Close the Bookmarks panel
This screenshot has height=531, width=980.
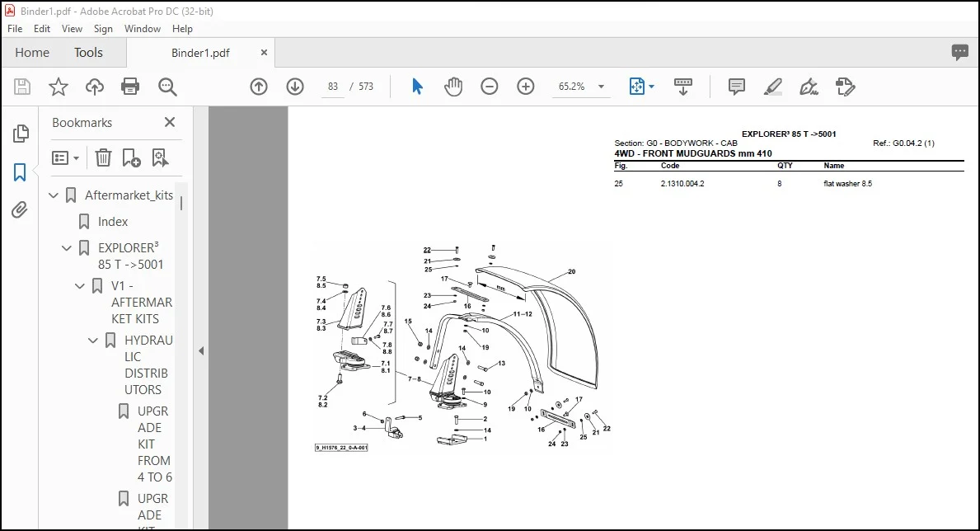pyautogui.click(x=169, y=122)
